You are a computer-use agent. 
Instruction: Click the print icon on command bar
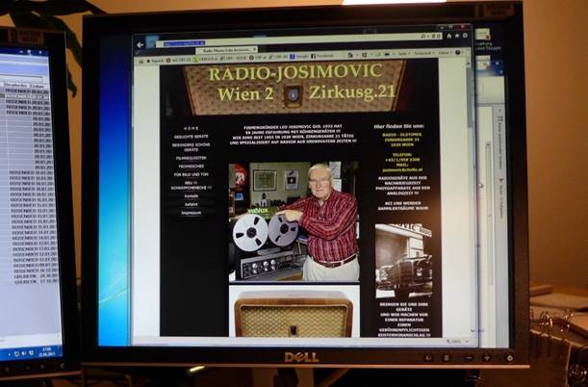[x=388, y=54]
